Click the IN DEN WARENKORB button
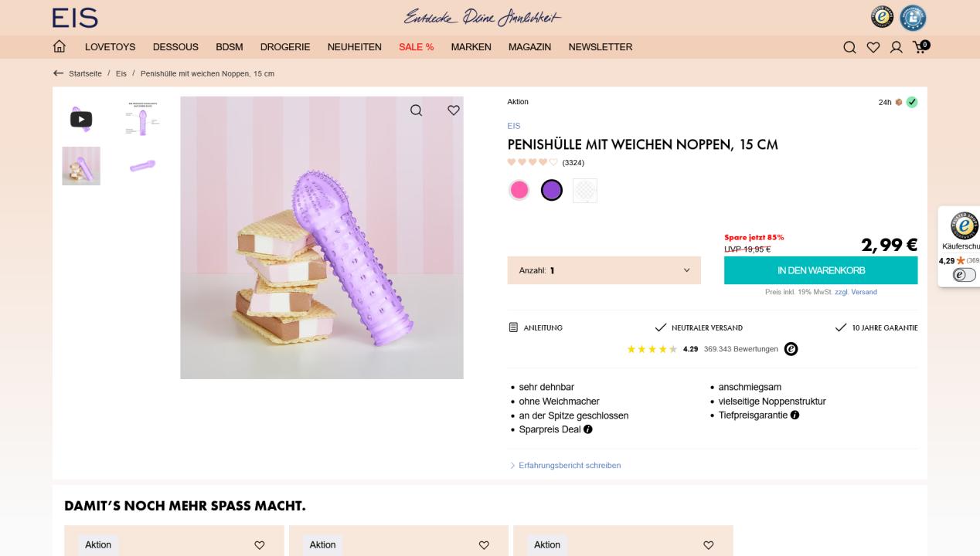Screen dimensions: 980x556 pos(821,270)
